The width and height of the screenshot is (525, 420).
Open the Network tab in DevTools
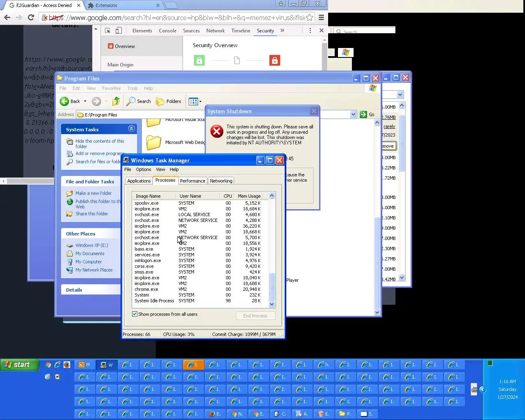[x=215, y=31]
